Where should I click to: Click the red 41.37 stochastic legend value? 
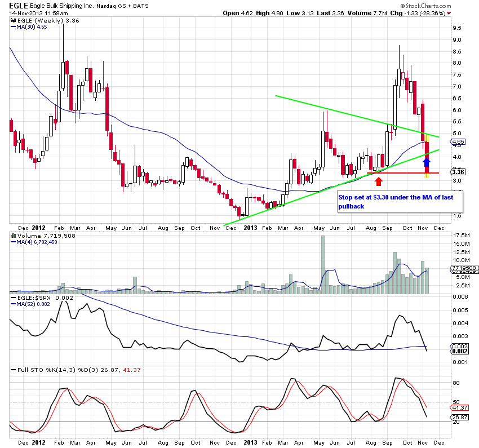132,370
